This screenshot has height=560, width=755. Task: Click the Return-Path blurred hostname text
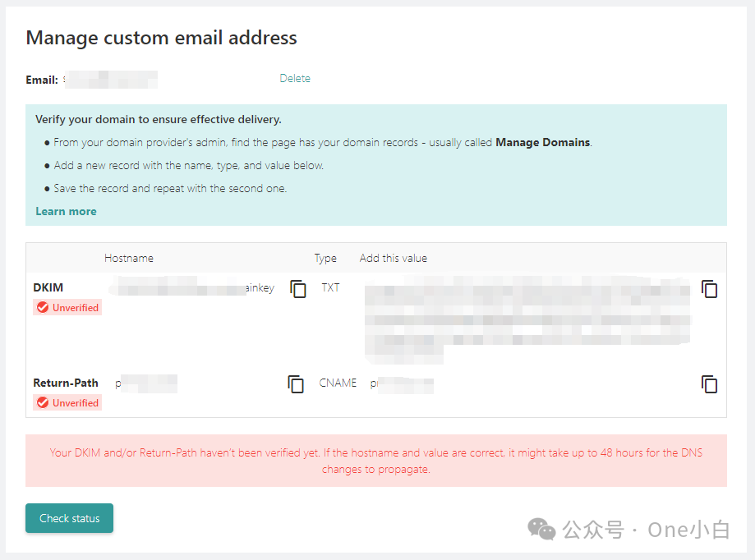click(x=146, y=383)
